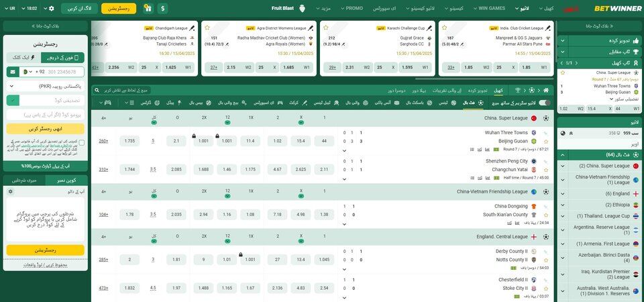
Task: Open the UR language dropdown
Action: click(9, 8)
